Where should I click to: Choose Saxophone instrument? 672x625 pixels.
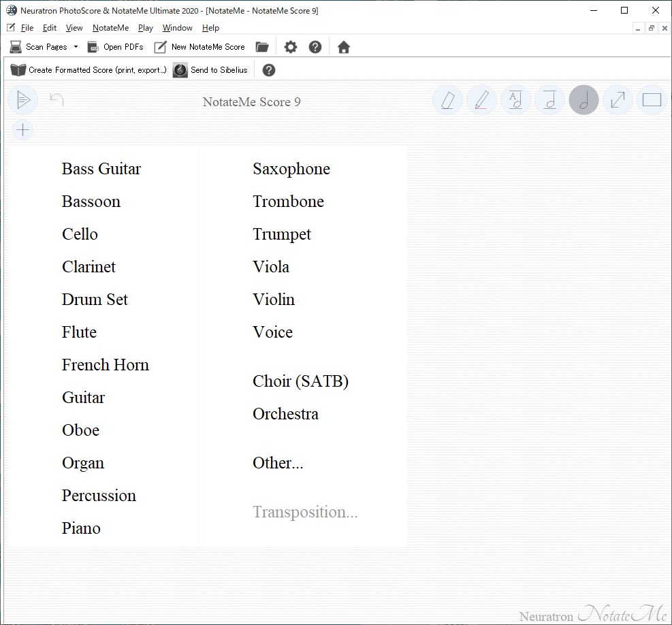click(x=291, y=169)
